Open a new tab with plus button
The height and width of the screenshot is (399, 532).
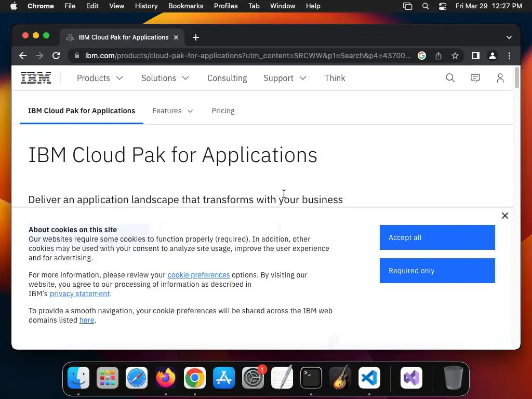(196, 37)
